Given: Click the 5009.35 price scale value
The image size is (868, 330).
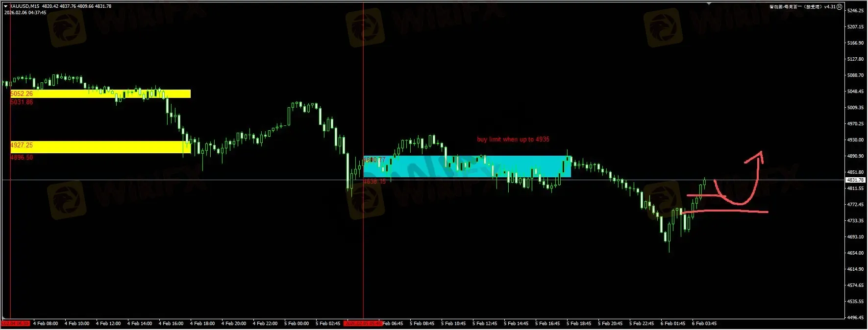Looking at the screenshot, I should tap(855, 108).
